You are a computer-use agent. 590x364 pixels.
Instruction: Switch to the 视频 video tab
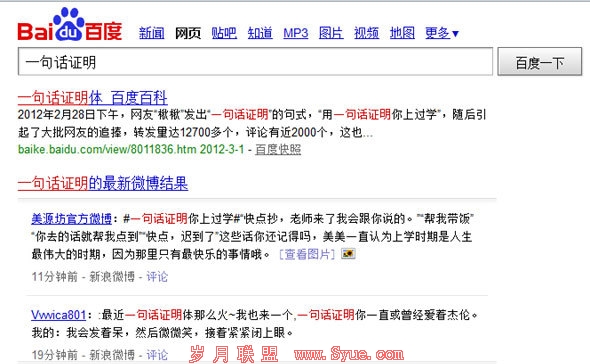coord(366,33)
